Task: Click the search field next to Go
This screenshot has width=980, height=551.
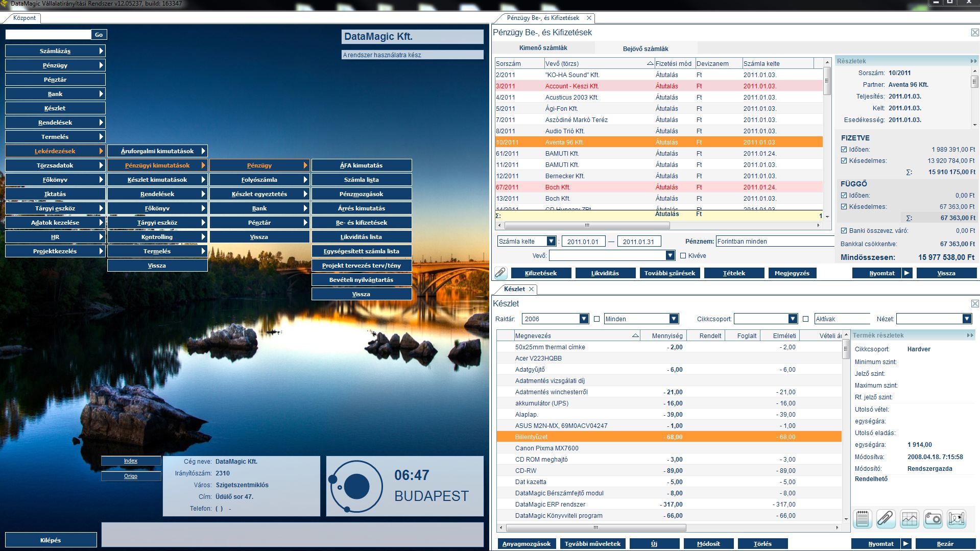Action: coord(48,35)
